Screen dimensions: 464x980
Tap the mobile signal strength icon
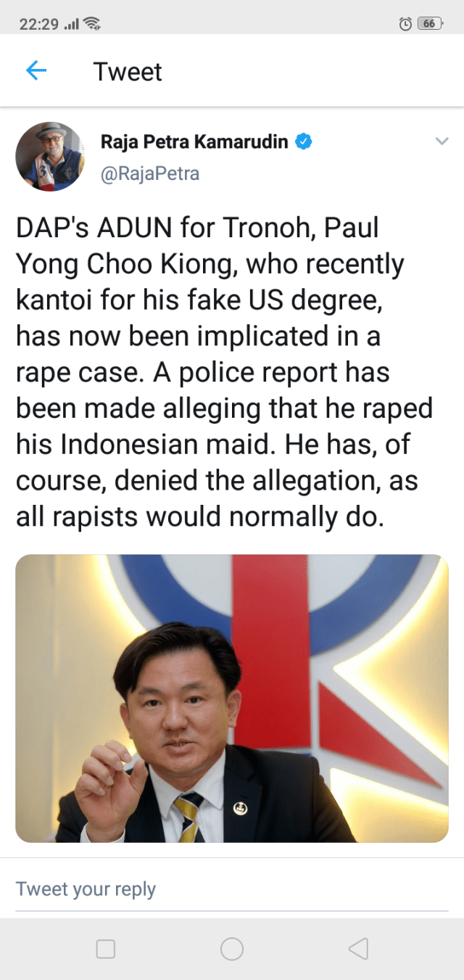coord(72,24)
